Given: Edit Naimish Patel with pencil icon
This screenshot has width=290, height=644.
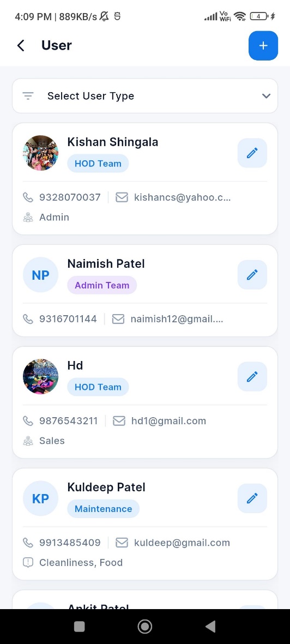Looking at the screenshot, I should pyautogui.click(x=252, y=275).
